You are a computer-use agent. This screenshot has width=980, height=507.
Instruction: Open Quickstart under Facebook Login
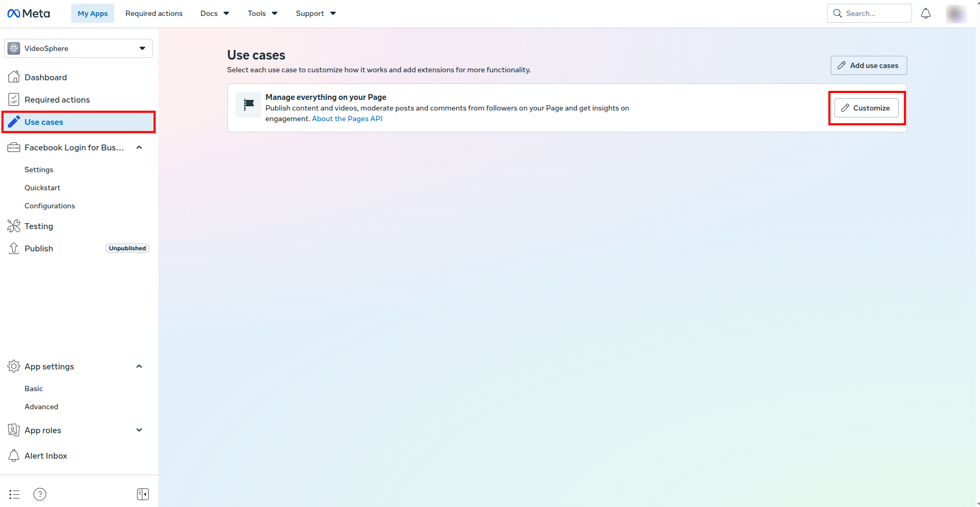[x=42, y=188]
